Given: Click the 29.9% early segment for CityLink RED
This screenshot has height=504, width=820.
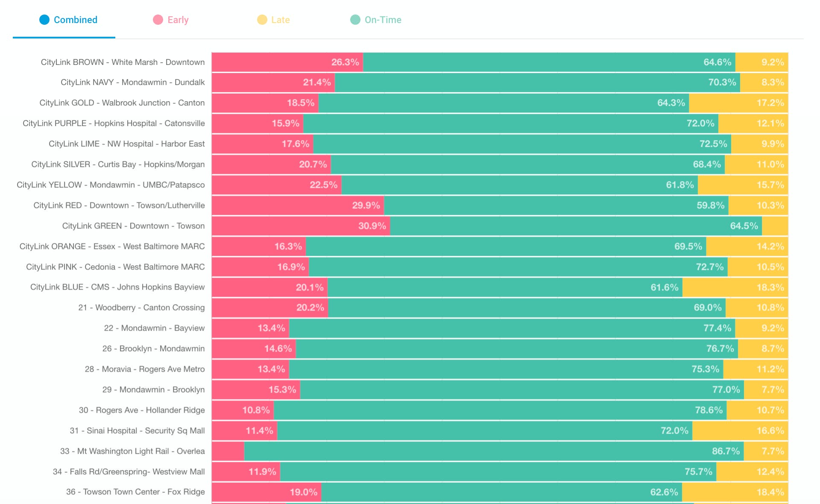Looking at the screenshot, I should [298, 205].
